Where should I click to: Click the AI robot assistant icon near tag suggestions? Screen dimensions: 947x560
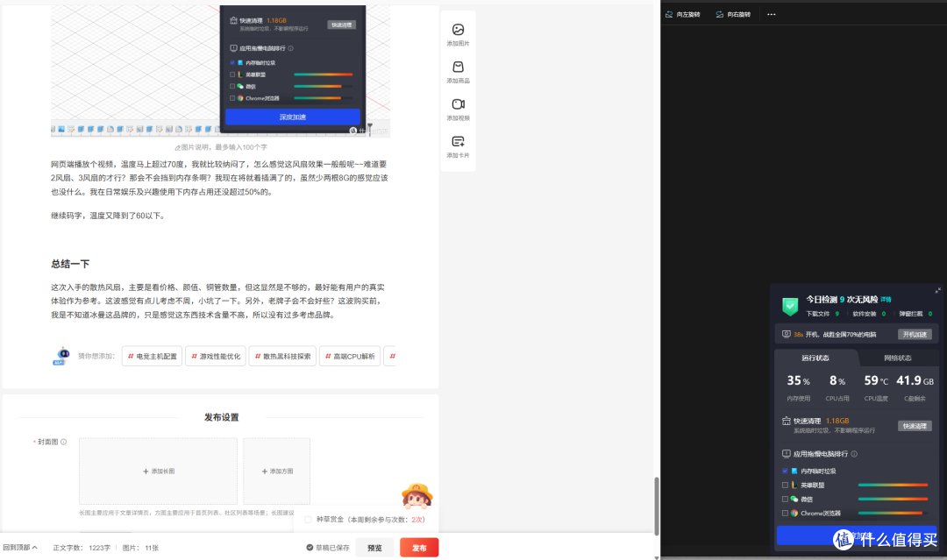[61, 356]
